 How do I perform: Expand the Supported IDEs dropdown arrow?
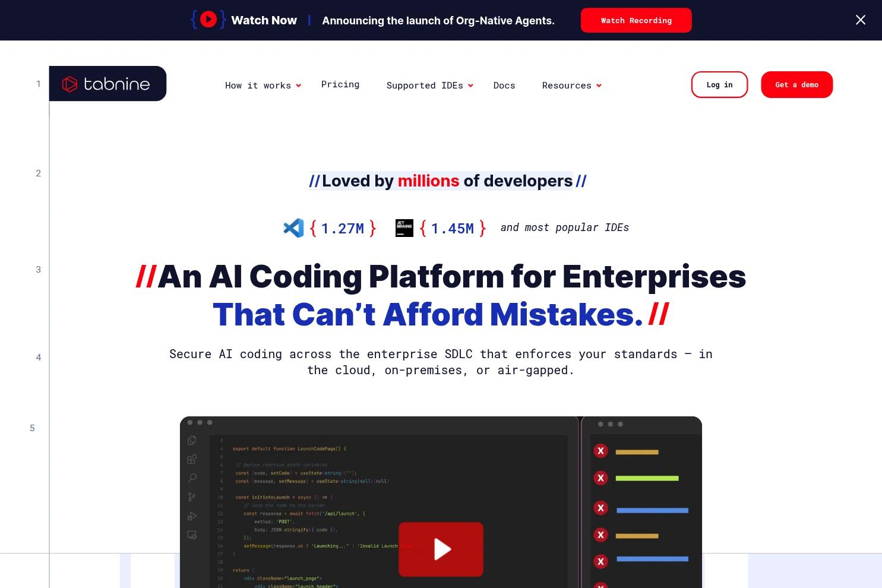(470, 86)
